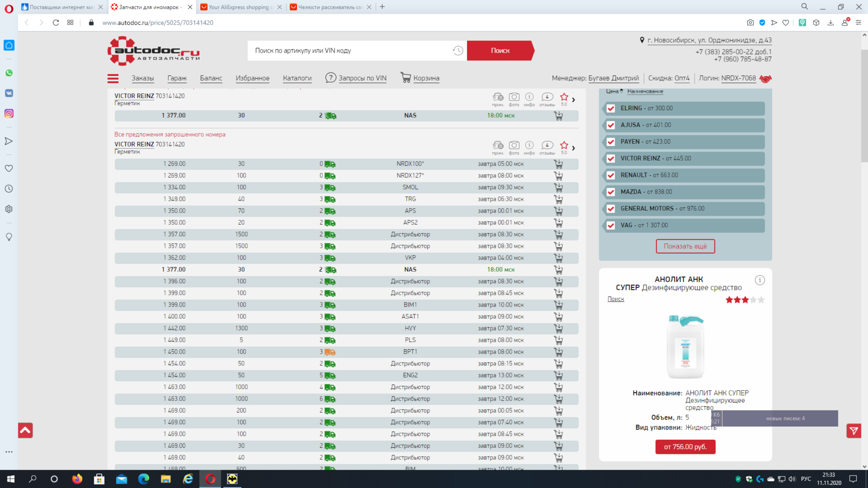Click the three-star rating in Anolit ANK card
This screenshot has width=868, height=488.
pos(745,300)
